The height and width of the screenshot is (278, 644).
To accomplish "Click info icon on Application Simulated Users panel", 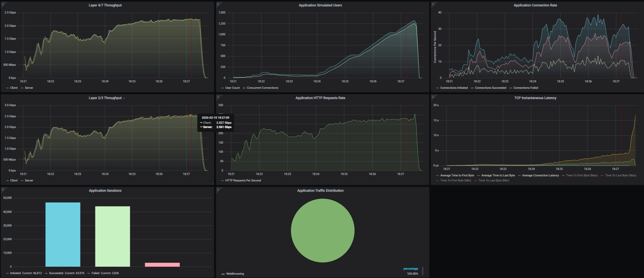I will pos(218,4).
